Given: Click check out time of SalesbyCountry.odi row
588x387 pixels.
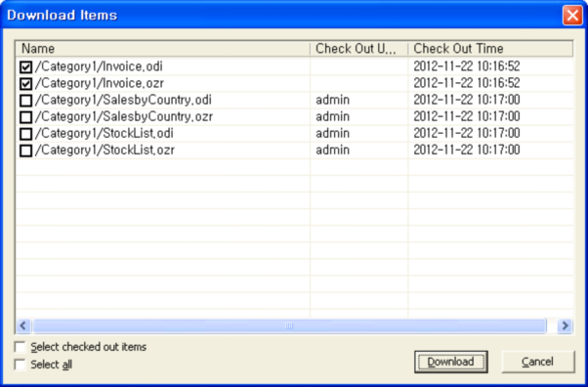Looking at the screenshot, I should (467, 100).
